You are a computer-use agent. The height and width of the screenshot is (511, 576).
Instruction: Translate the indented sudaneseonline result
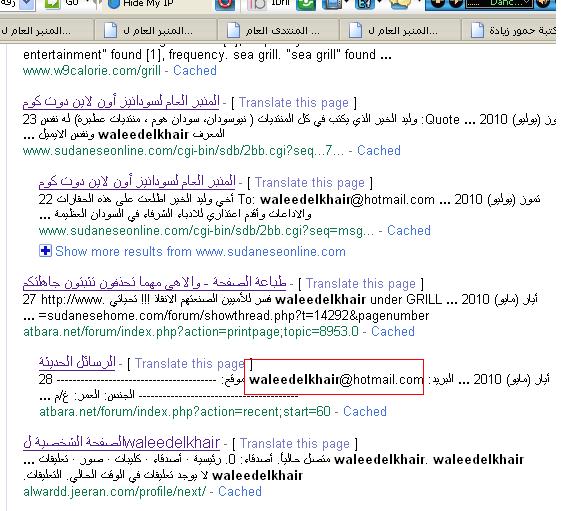(310, 183)
